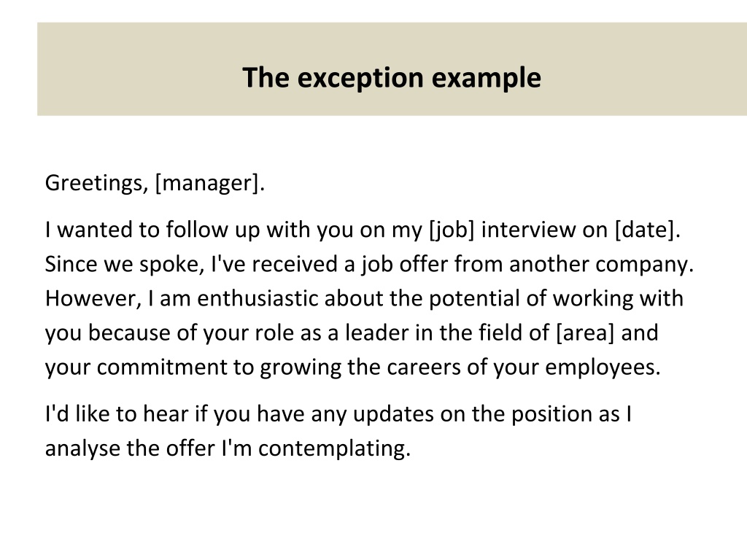The image size is (747, 560).
Task: Click the [job] placeholder in the first sentence
Action: (452, 230)
